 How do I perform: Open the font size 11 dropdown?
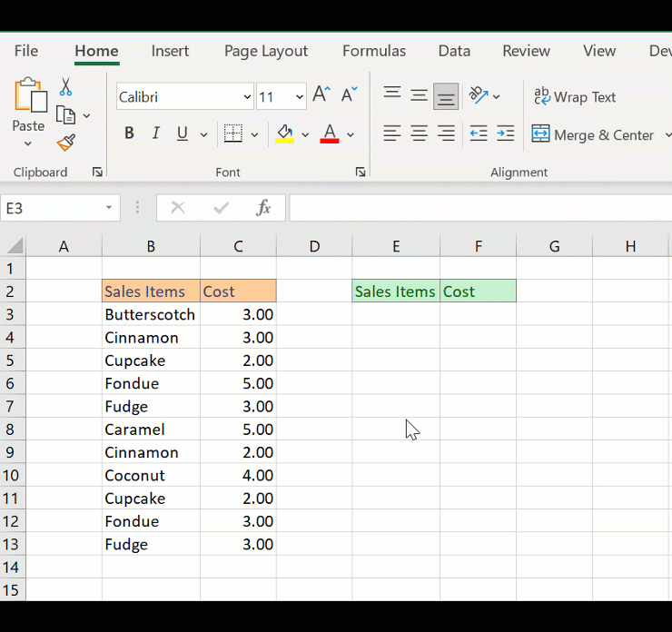point(300,97)
